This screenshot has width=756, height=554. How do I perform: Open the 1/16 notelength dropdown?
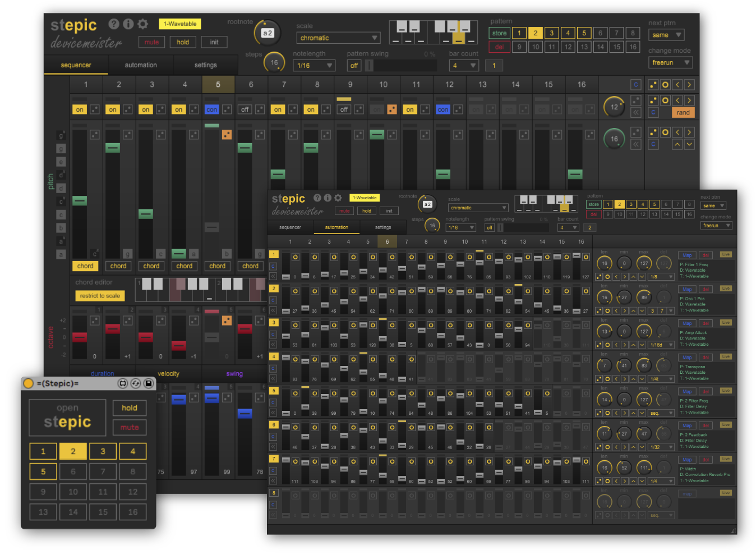pyautogui.click(x=314, y=66)
